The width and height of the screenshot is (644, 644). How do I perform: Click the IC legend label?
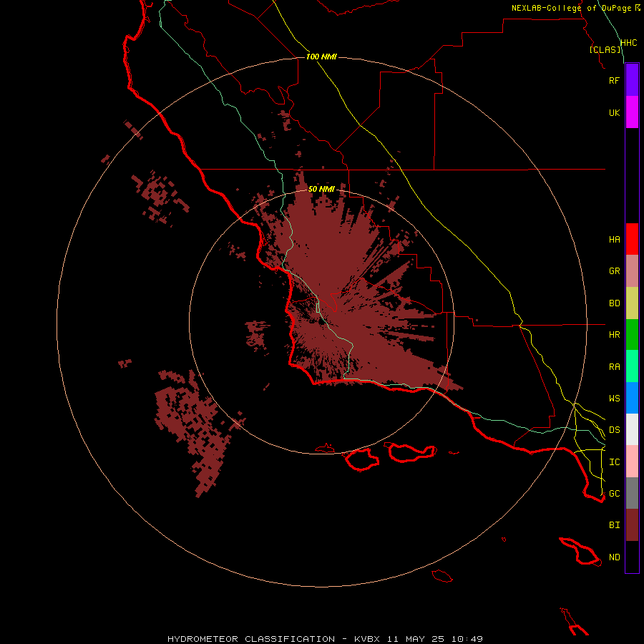(x=614, y=462)
